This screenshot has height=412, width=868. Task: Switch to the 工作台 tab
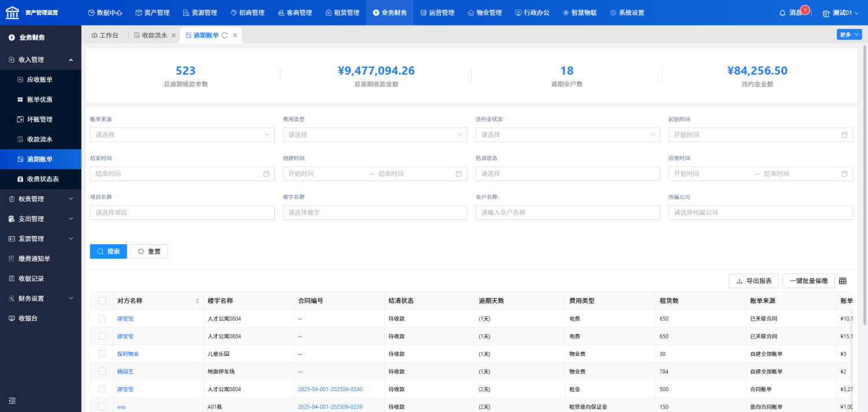coord(105,35)
